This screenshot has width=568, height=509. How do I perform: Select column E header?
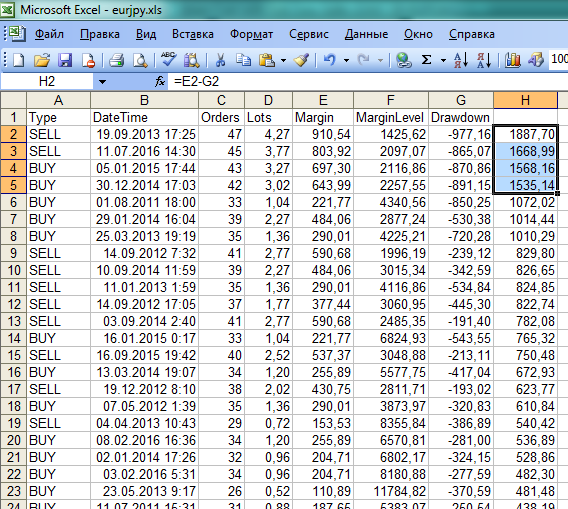(x=323, y=100)
